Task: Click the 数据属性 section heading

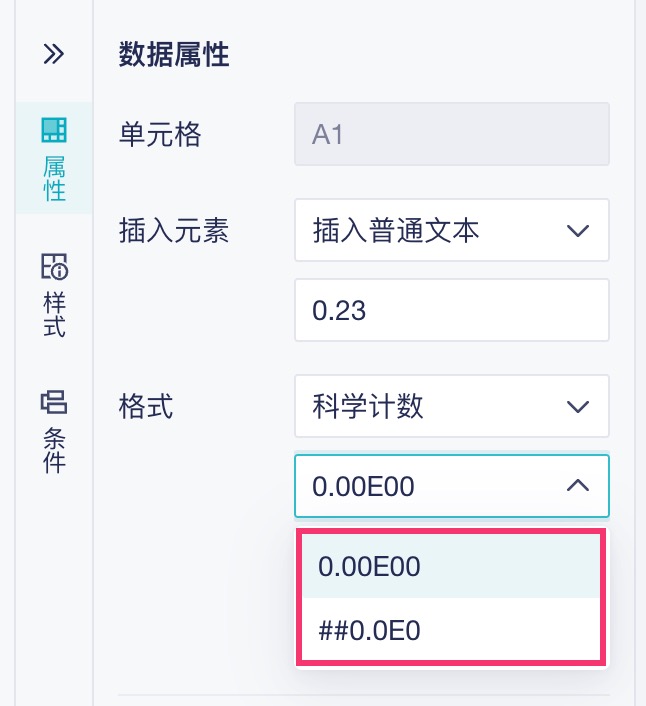Action: point(174,54)
